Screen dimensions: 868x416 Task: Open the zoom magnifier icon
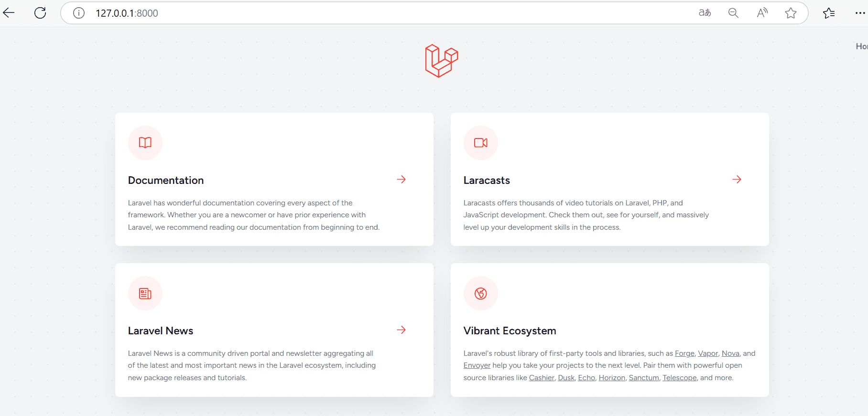click(x=733, y=13)
